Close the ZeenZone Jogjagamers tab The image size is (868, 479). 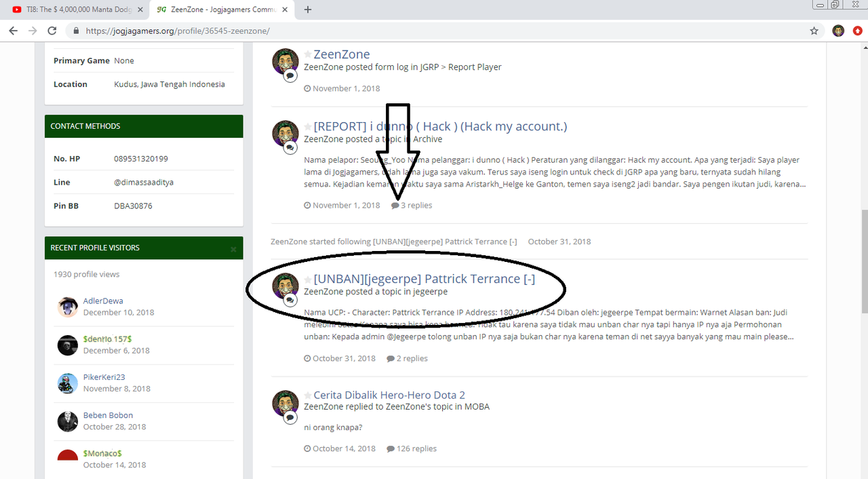click(x=286, y=9)
